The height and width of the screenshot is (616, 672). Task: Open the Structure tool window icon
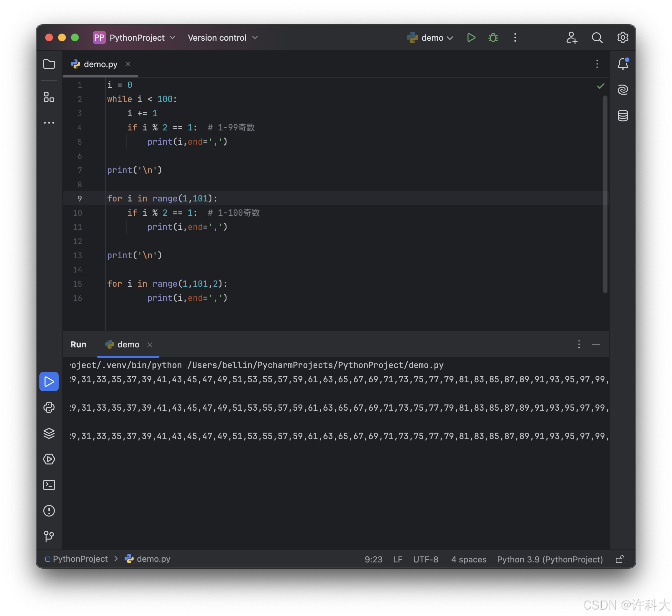click(x=49, y=97)
